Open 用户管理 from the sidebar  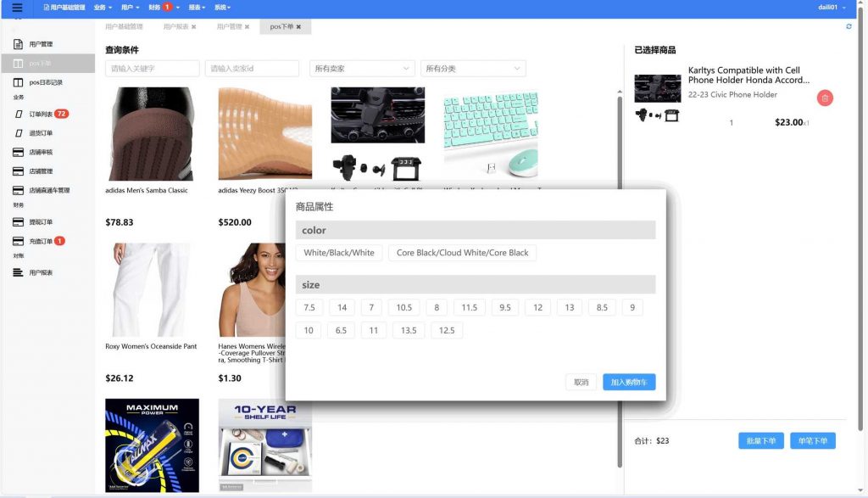tap(41, 44)
